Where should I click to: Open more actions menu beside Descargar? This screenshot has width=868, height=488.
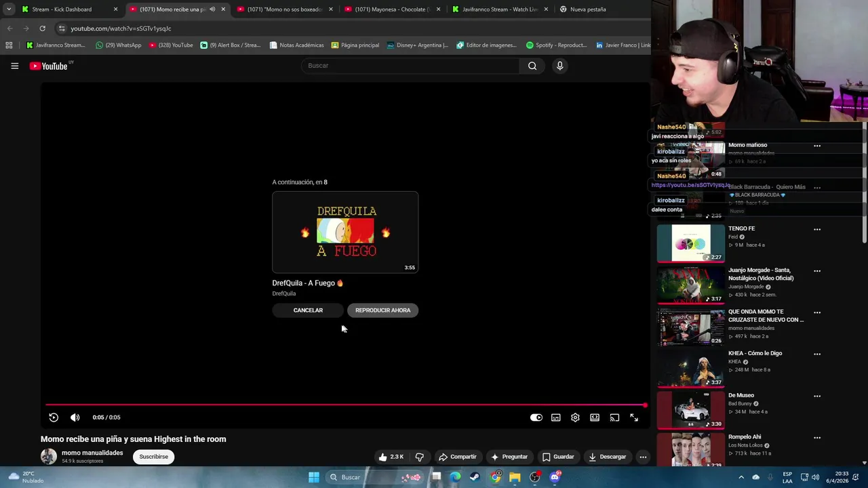(643, 457)
